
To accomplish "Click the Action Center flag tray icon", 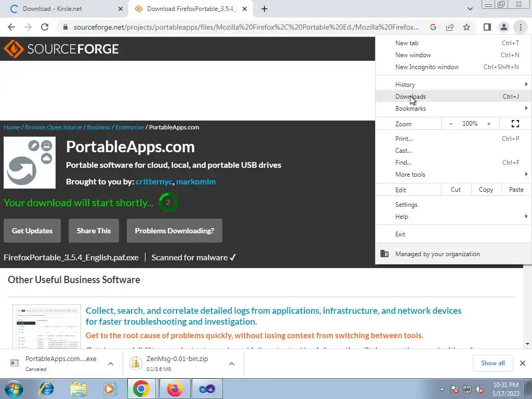I will [455, 389].
